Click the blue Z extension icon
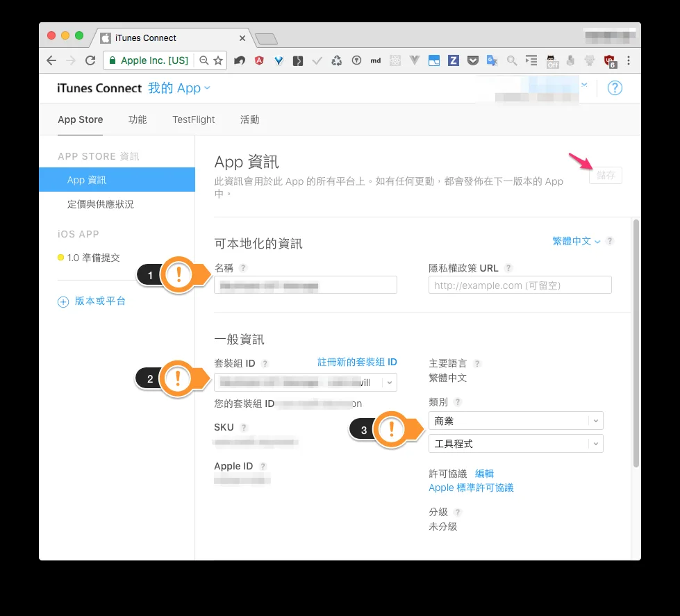 point(453,60)
